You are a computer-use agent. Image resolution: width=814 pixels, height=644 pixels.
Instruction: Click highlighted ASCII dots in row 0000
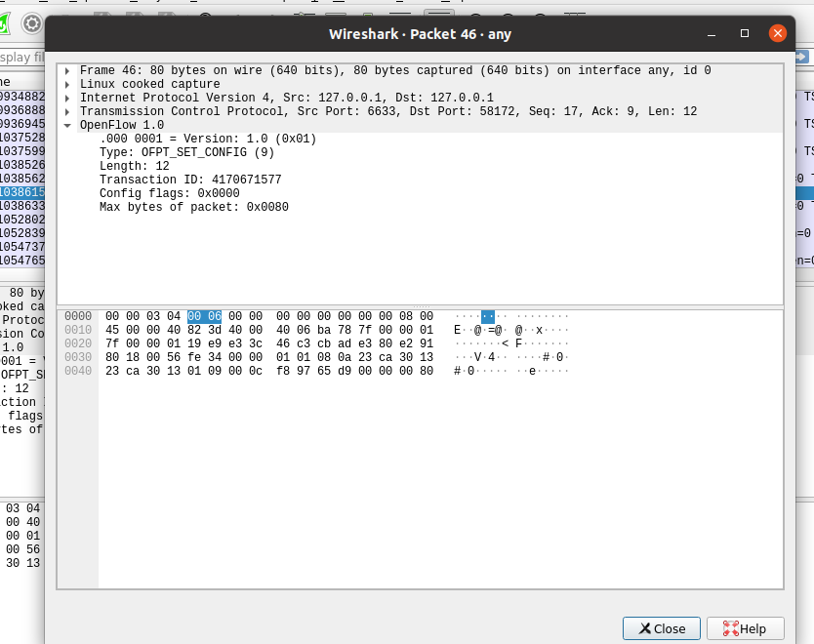coord(488,316)
